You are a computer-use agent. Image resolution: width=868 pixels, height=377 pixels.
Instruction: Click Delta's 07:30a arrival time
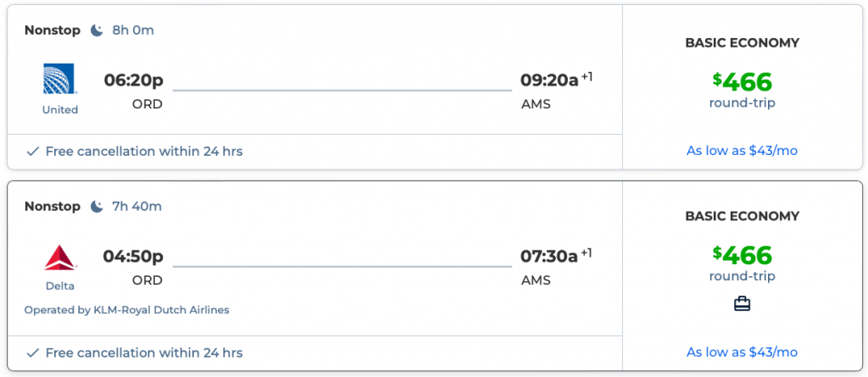pos(549,256)
